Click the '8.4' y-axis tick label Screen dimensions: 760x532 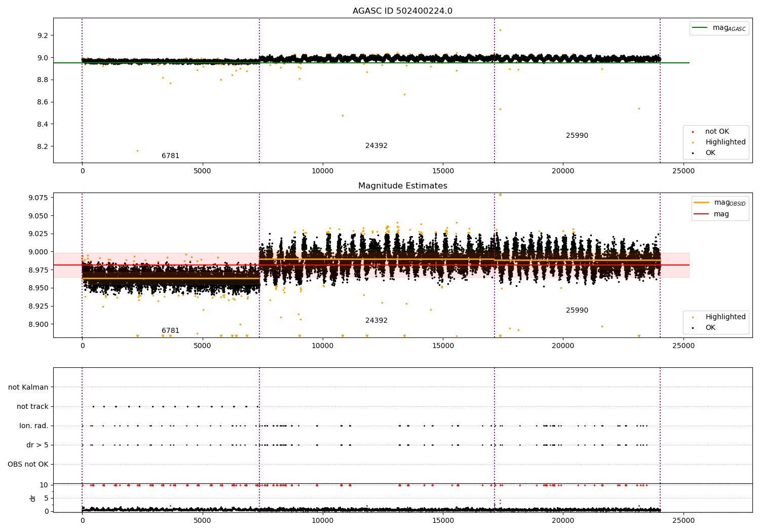[43, 125]
